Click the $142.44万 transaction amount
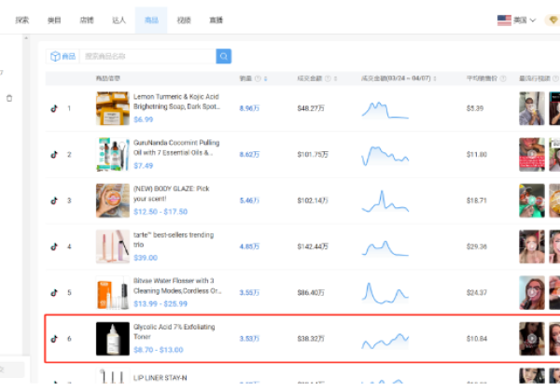Viewport: 560px width, 392px height. [x=313, y=246]
